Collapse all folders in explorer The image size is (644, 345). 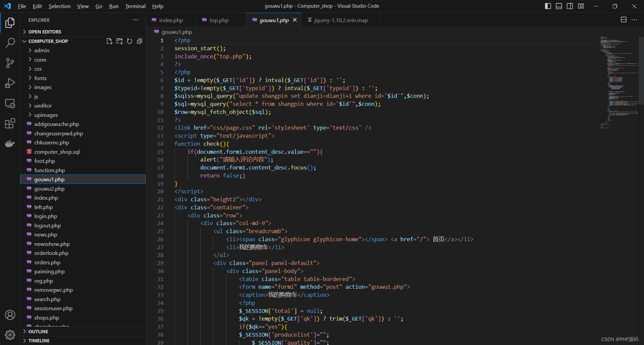coord(140,41)
